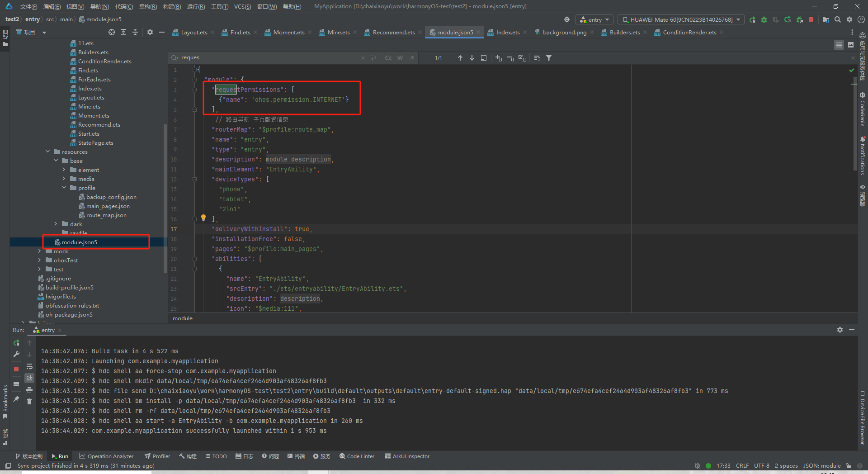This screenshot has height=474, width=868.
Task: Switch editor to text-only view mode
Action: 839,45
